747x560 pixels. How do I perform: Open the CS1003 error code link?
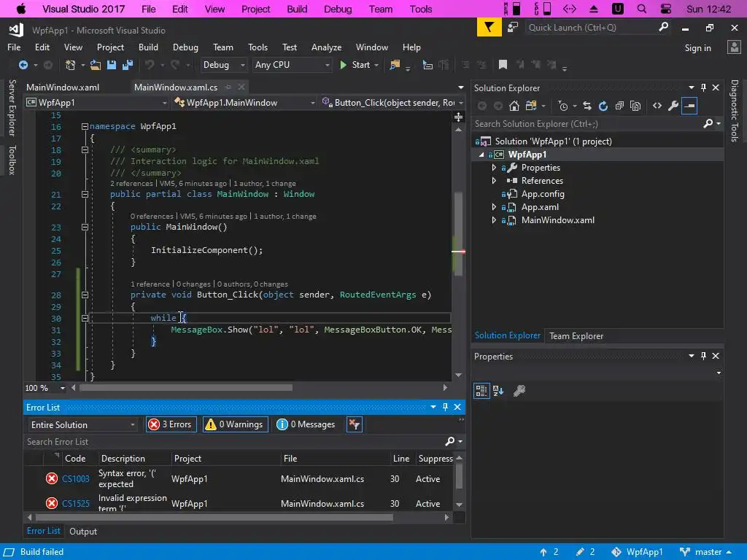tap(75, 478)
